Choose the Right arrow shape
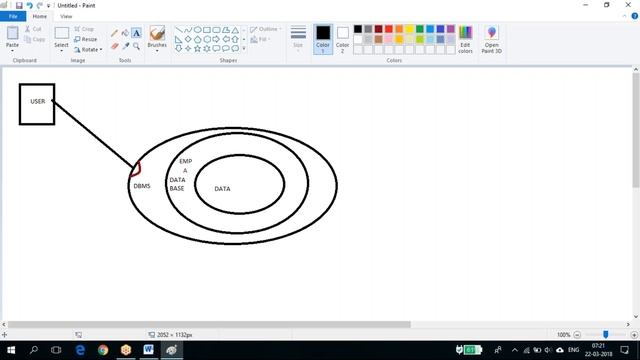The image size is (640, 360). point(216,39)
